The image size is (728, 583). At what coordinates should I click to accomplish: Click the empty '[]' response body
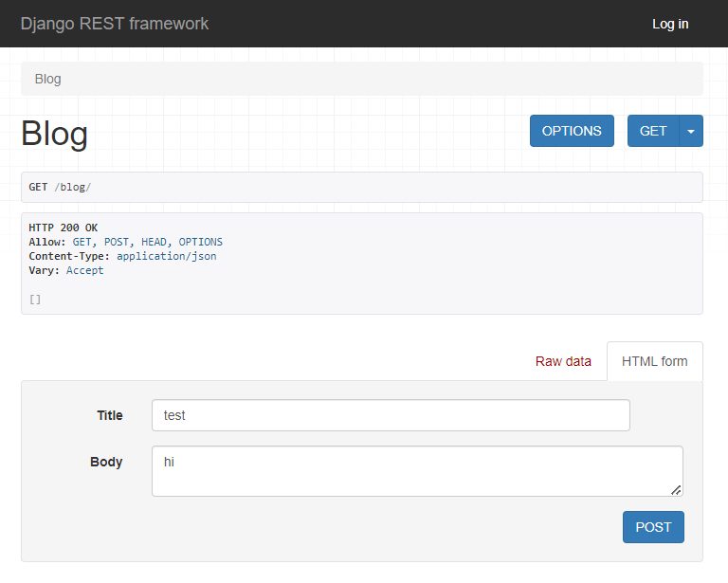point(35,300)
